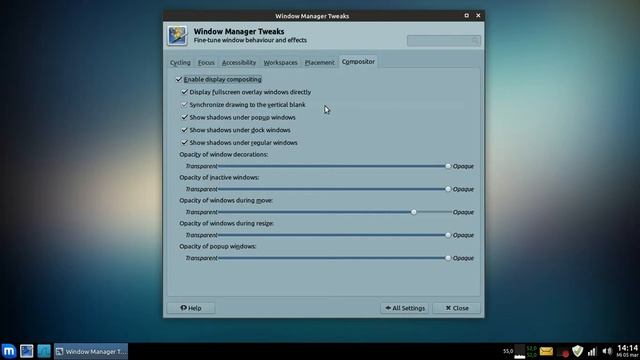Open the shield update tray icon
Image resolution: width=640 pixels, height=360 pixels.
(x=577, y=351)
